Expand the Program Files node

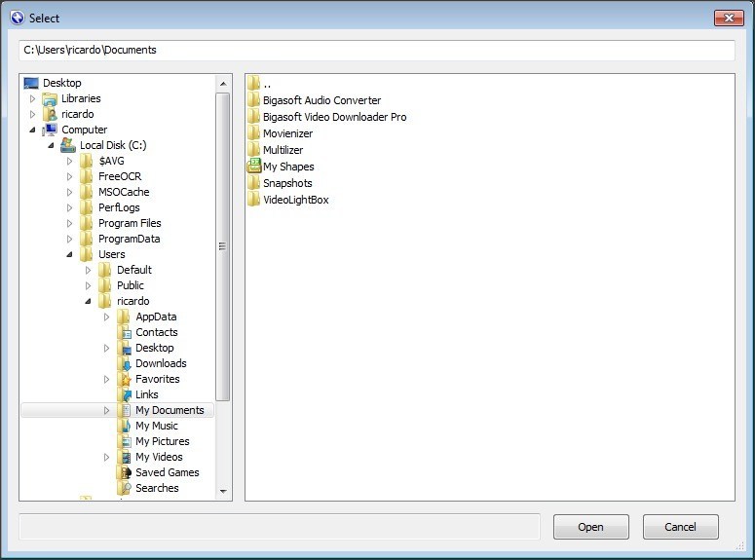tap(69, 223)
